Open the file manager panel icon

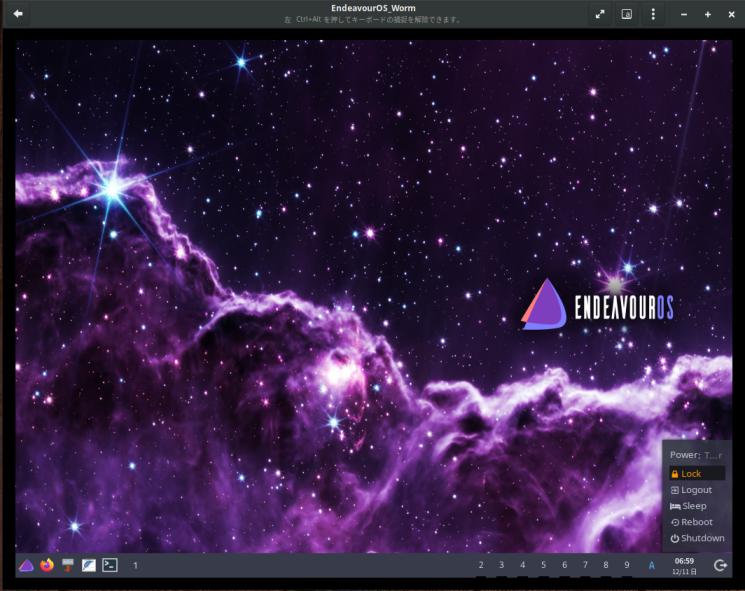pos(68,565)
